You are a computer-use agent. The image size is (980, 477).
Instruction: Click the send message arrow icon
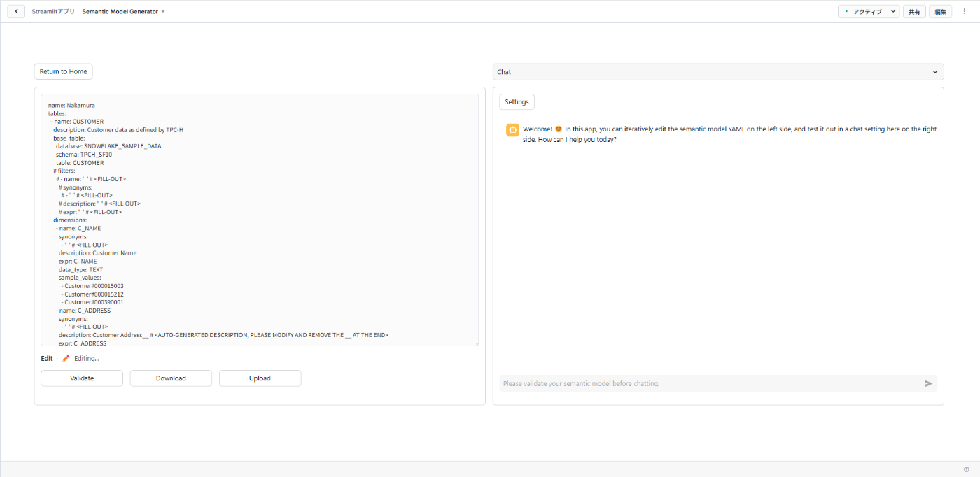click(928, 383)
